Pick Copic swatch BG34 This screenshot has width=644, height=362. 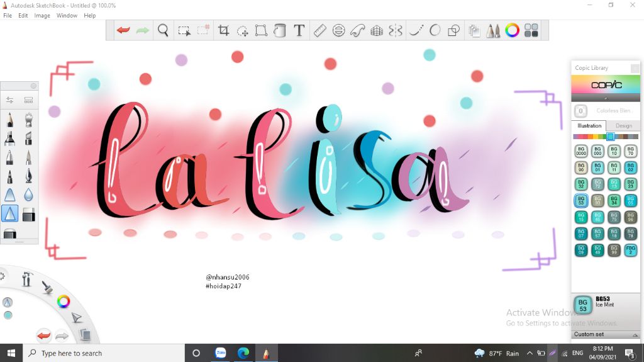[x=614, y=200]
